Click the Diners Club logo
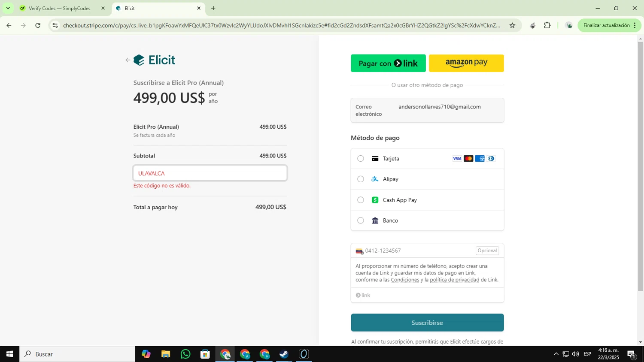 [491, 159]
